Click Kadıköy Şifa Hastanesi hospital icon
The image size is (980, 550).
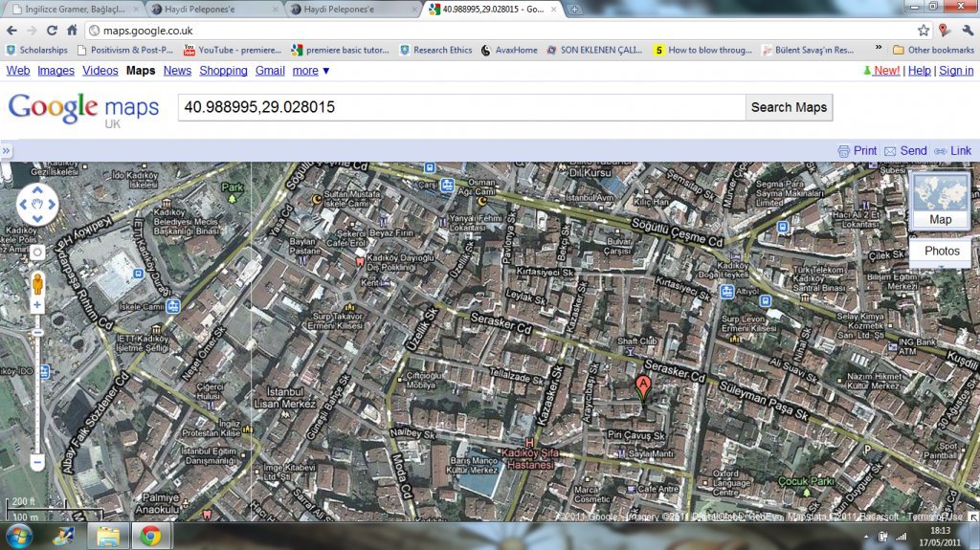530,443
